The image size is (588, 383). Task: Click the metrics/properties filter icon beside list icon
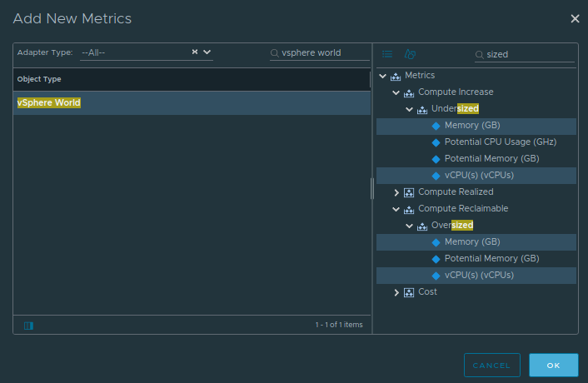[410, 54]
